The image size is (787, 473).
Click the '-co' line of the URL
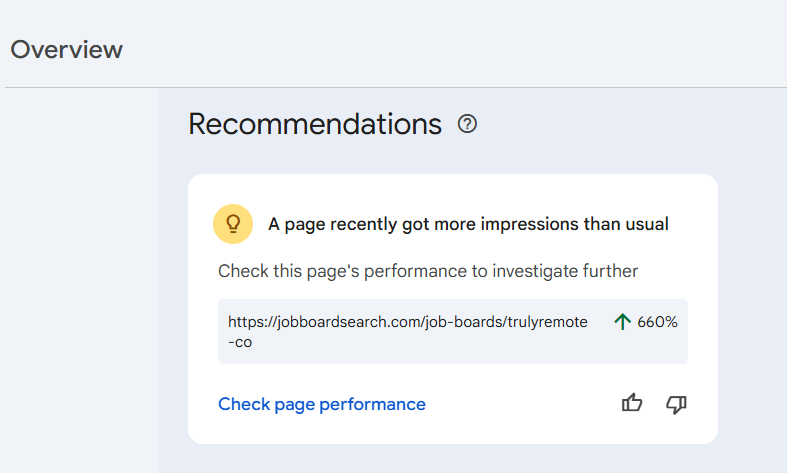click(x=240, y=342)
